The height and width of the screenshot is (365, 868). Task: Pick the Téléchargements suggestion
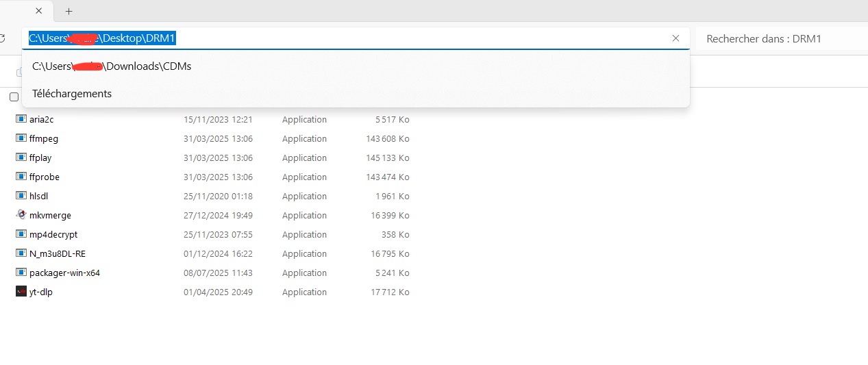click(x=72, y=93)
